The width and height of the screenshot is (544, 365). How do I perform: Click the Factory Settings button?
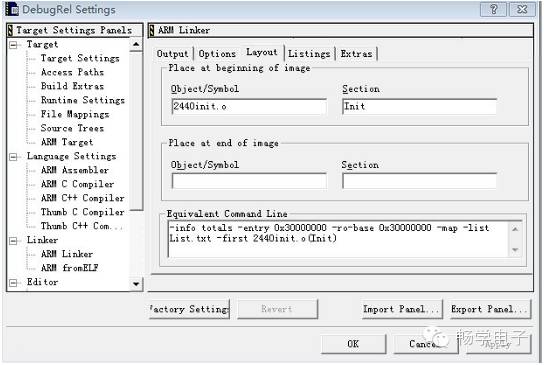(189, 309)
